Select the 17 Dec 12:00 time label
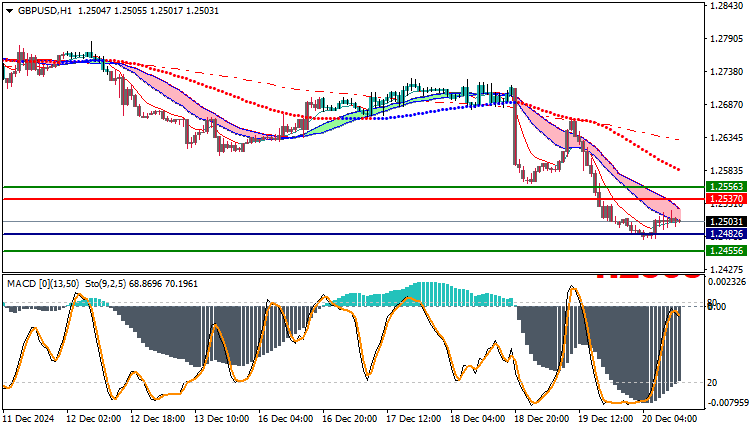750x430 pixels. click(414, 419)
